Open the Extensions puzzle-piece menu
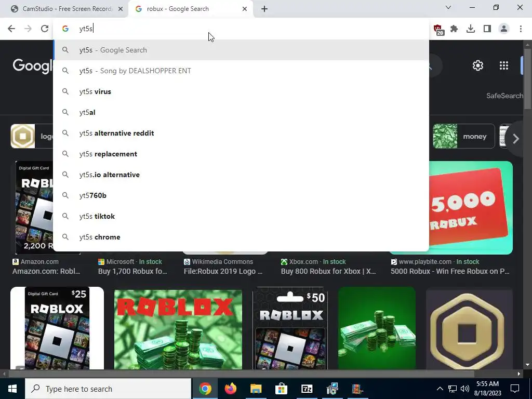Image resolution: width=532 pixels, height=399 pixels. coord(454,29)
